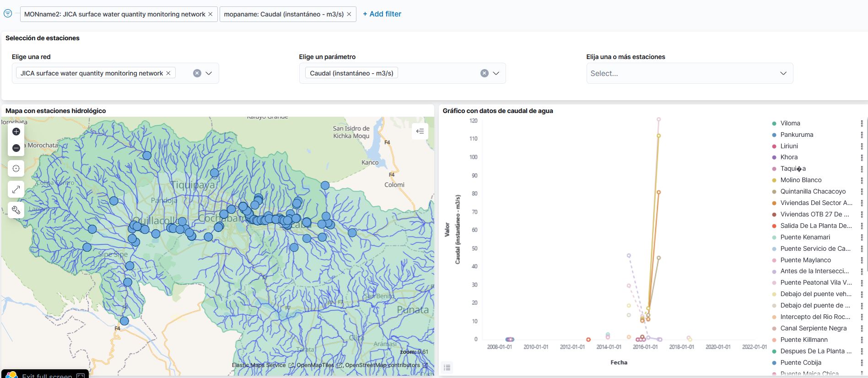Expand the Elige un parámetro dropdown

496,73
